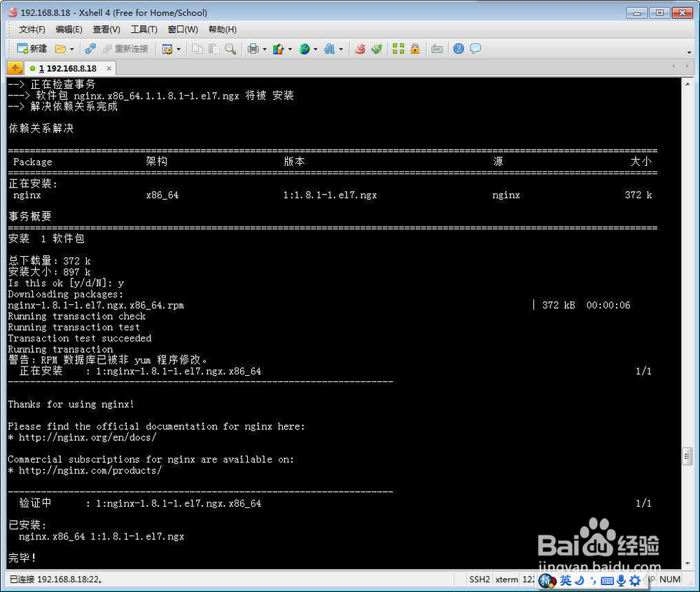Click the Package column header text
700x592 pixels.
point(33,162)
